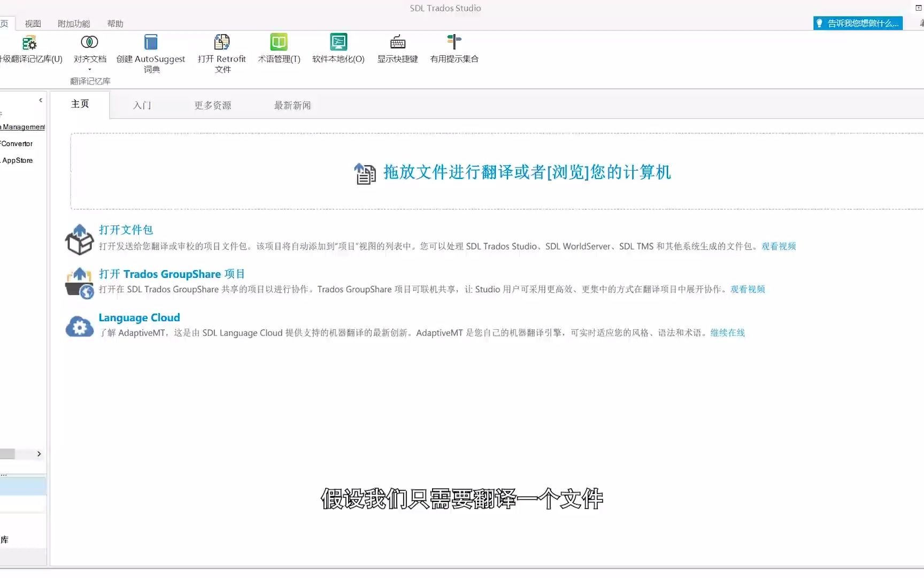Image resolution: width=924 pixels, height=578 pixels.
Task: Click the ribbon display options icon top right
Action: 918,8
